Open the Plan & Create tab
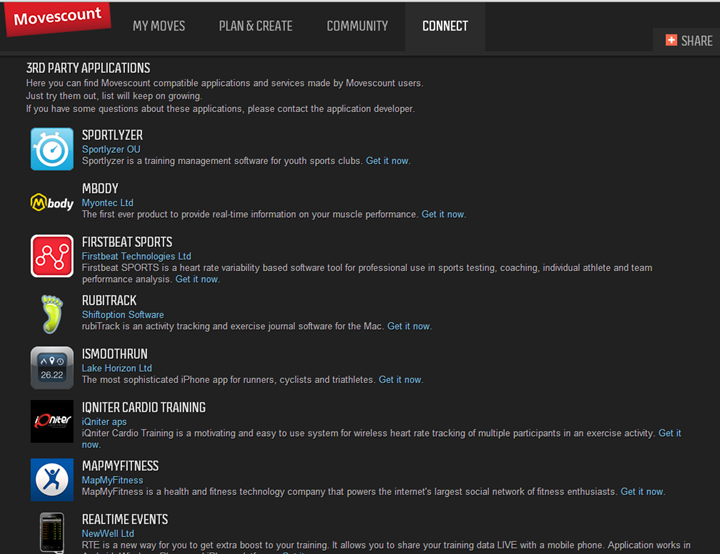 point(255,26)
